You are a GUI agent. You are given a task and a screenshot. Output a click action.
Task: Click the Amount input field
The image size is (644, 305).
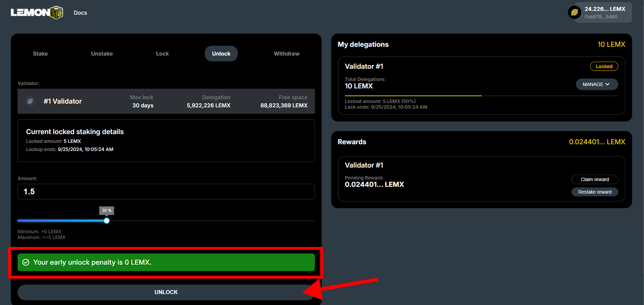pos(166,192)
